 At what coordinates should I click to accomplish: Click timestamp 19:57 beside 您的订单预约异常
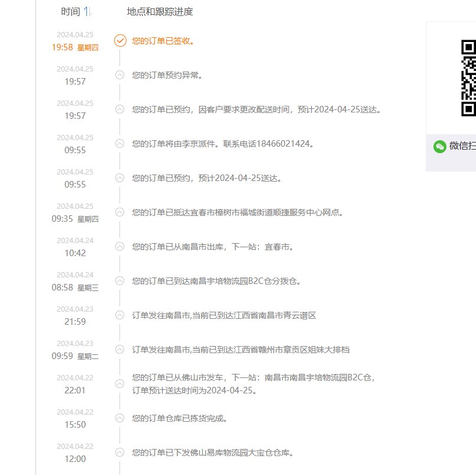coord(75,82)
